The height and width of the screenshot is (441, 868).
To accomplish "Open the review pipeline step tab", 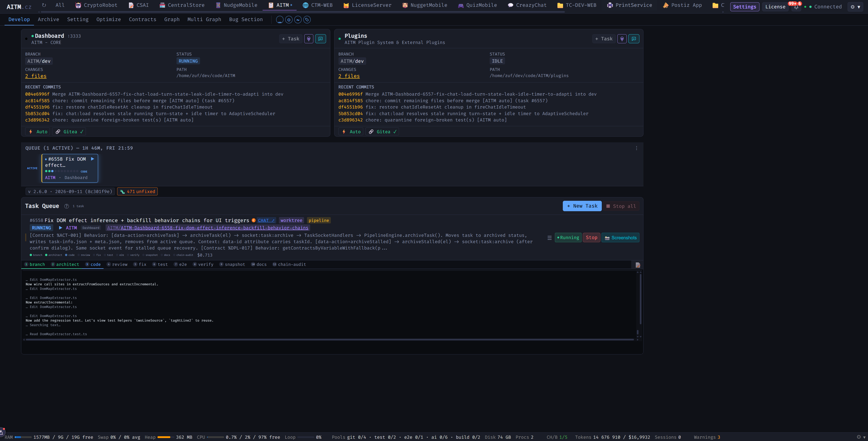I will coord(117,264).
